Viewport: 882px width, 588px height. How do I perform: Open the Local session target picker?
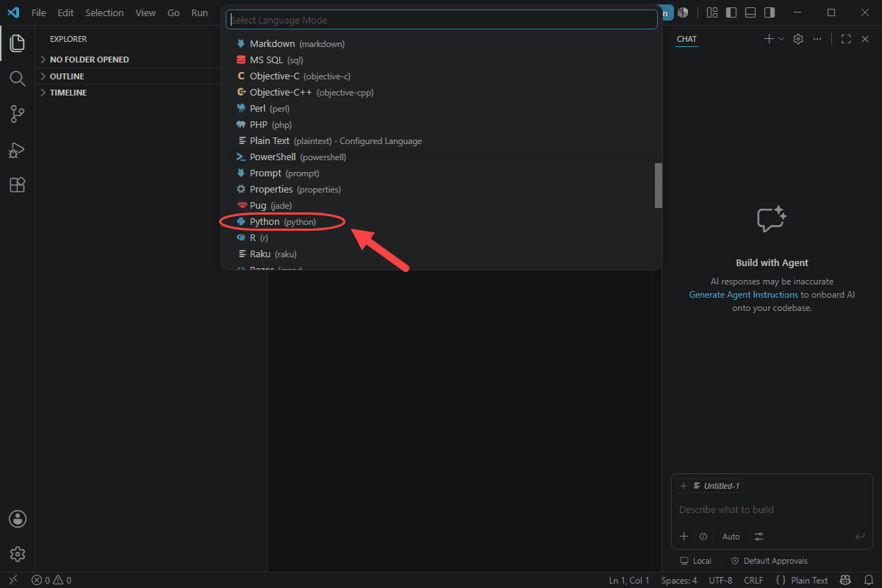695,561
